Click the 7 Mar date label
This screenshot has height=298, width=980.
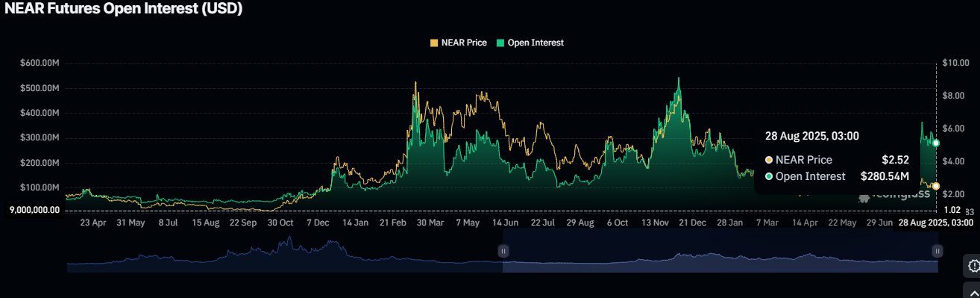point(768,223)
